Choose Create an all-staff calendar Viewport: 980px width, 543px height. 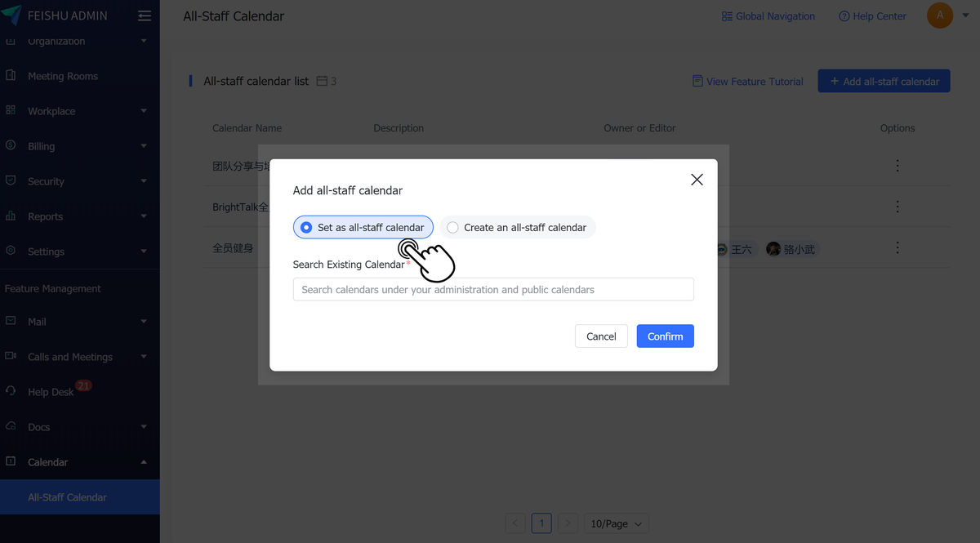517,227
